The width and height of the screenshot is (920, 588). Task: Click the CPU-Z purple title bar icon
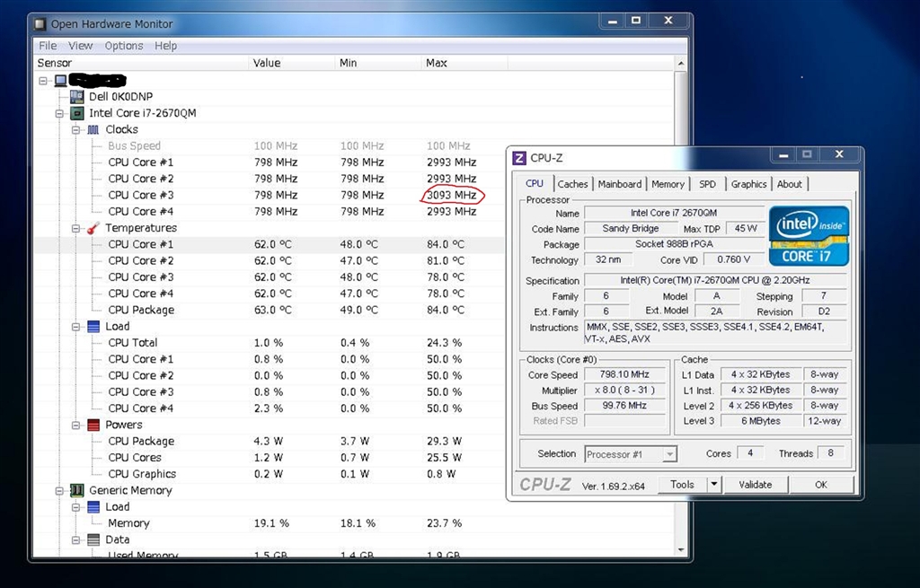pyautogui.click(x=519, y=158)
